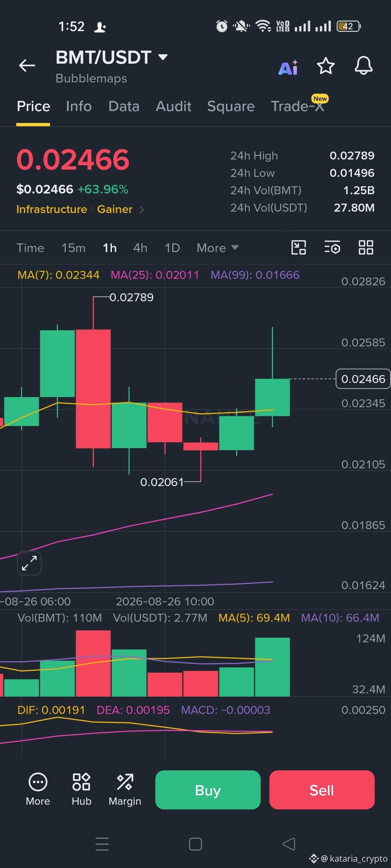Viewport: 391px width, 868px height.
Task: Tap the Bubblemaps subtitle
Action: [x=91, y=78]
